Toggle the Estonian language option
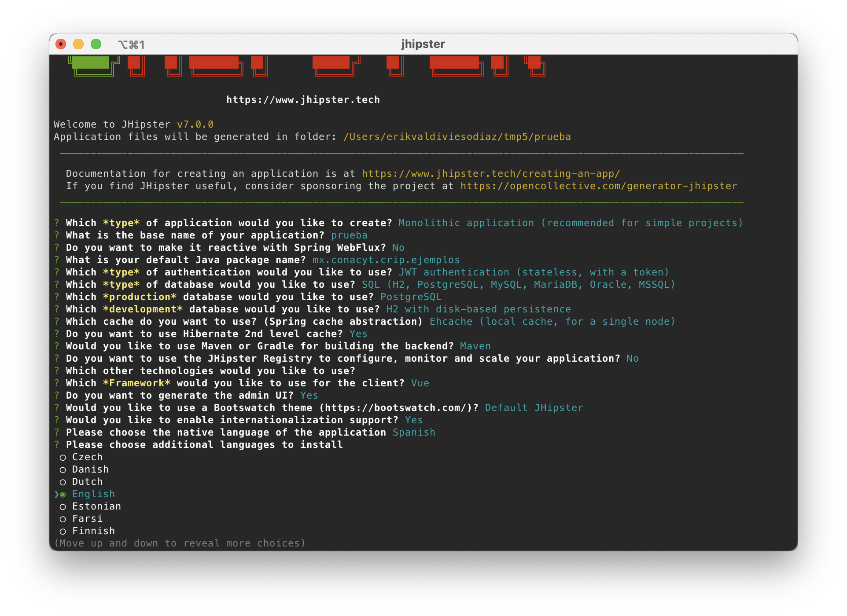The height and width of the screenshot is (616, 847). click(x=90, y=506)
